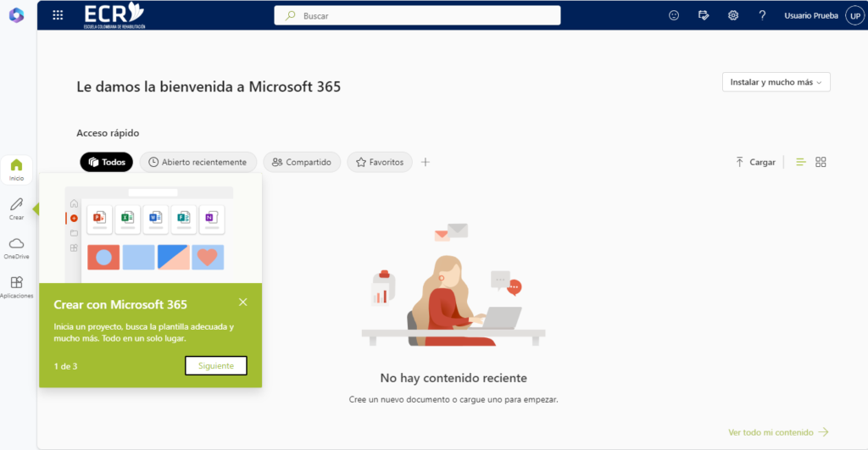Select the Crear pencil icon
The image size is (868, 450).
point(16,208)
